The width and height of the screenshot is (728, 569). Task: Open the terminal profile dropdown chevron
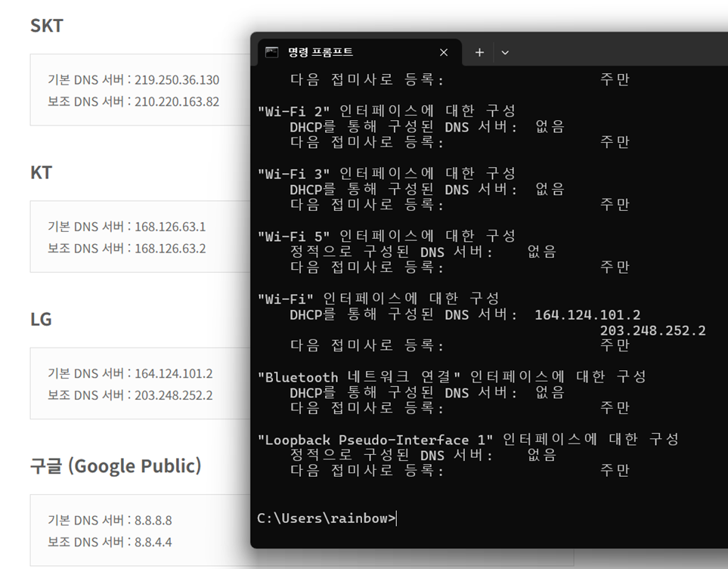[x=505, y=53]
